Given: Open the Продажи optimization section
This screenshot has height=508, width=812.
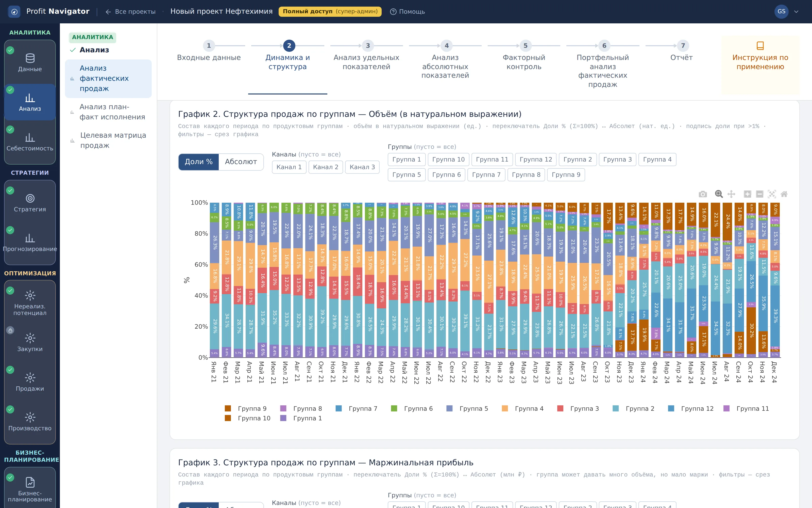Looking at the screenshot, I should point(30,382).
